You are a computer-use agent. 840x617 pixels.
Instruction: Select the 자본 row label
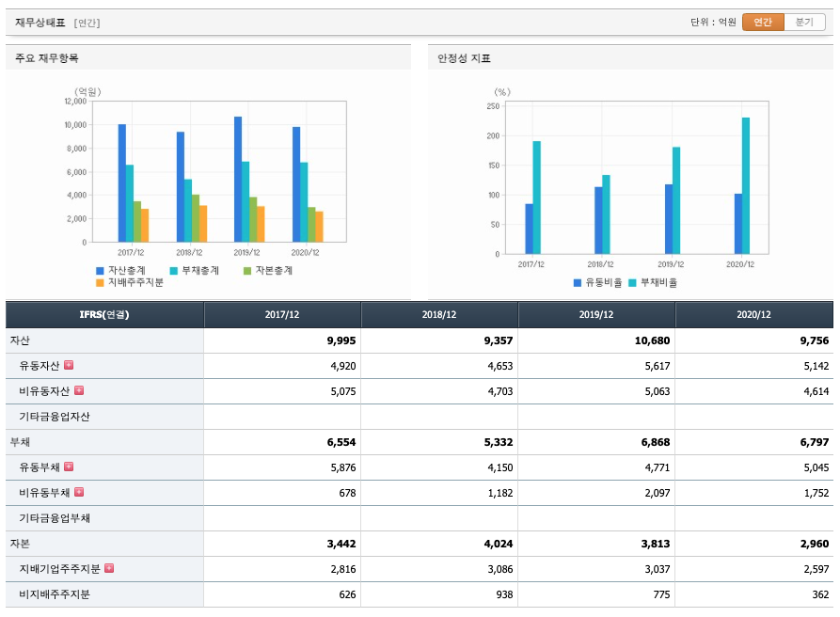pyautogui.click(x=20, y=544)
